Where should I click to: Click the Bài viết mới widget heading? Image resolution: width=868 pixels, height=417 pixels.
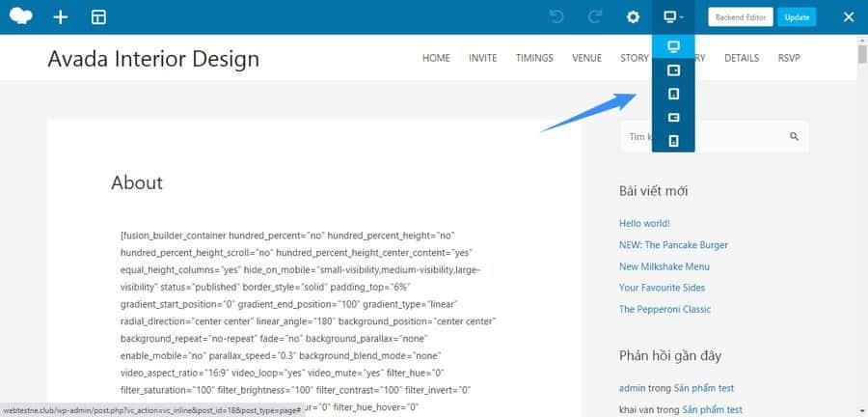(x=653, y=191)
